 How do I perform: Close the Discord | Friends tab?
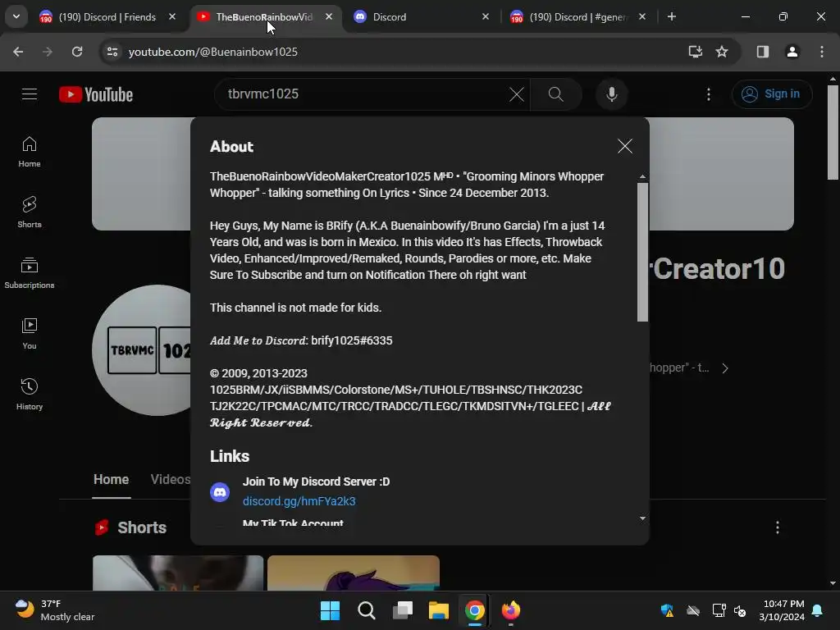172,17
